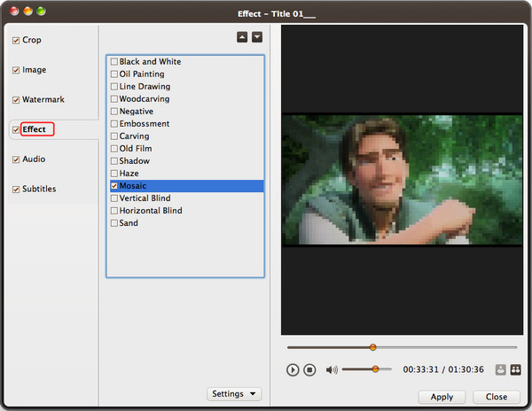The width and height of the screenshot is (532, 411).
Task: Toggle the Subtitles checkbox
Action: tap(16, 190)
